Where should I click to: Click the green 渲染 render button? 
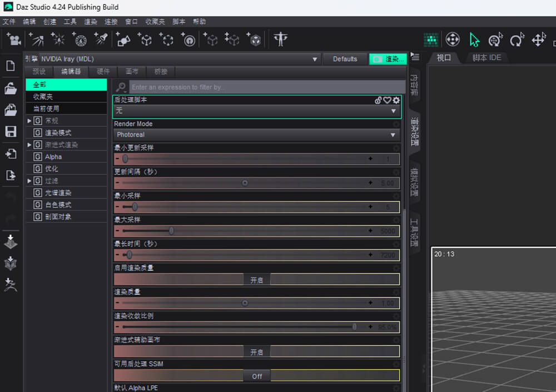coord(388,59)
